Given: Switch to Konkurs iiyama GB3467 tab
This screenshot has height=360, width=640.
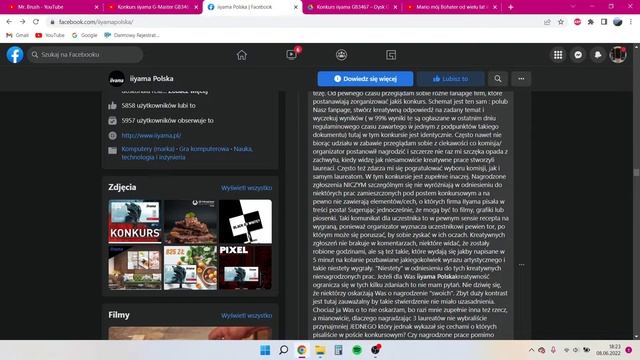Looking at the screenshot, I should point(351,7).
